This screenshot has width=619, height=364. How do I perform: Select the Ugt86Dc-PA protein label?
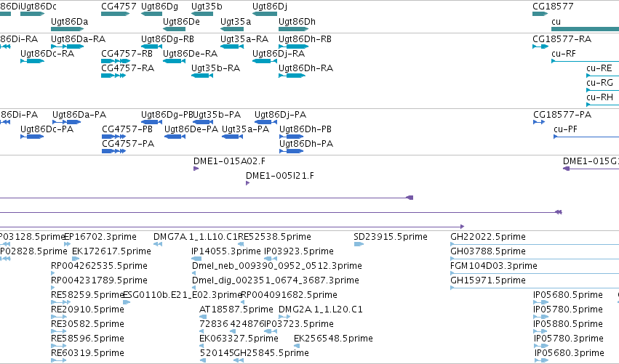tap(47, 129)
